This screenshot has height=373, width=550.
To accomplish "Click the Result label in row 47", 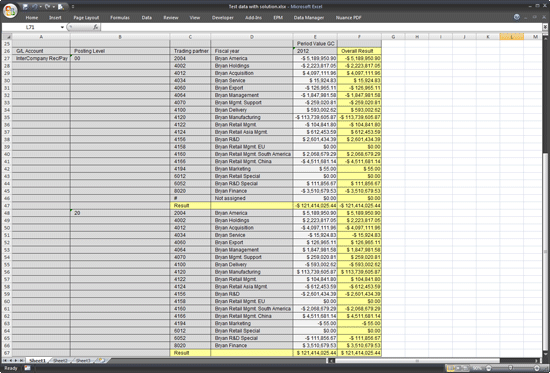I will pyautogui.click(x=190, y=206).
